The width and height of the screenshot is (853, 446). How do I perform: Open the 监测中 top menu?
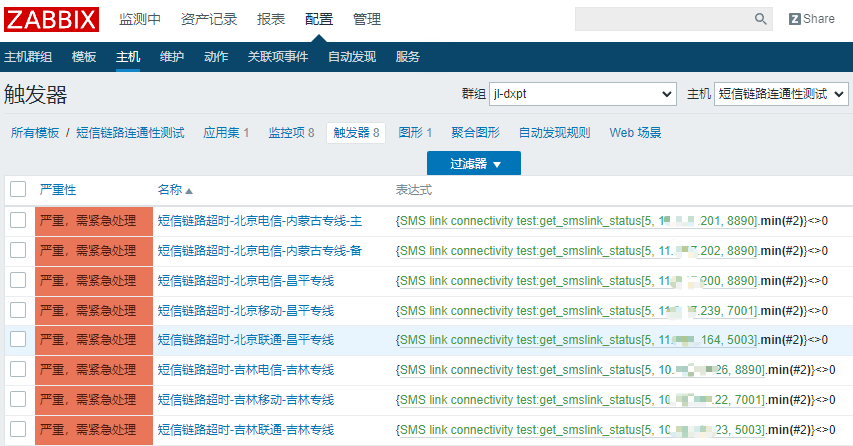139,19
